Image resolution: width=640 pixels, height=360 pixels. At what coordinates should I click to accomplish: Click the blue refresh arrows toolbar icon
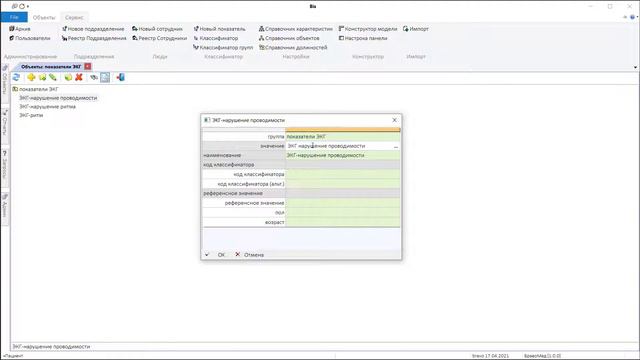(x=16, y=77)
